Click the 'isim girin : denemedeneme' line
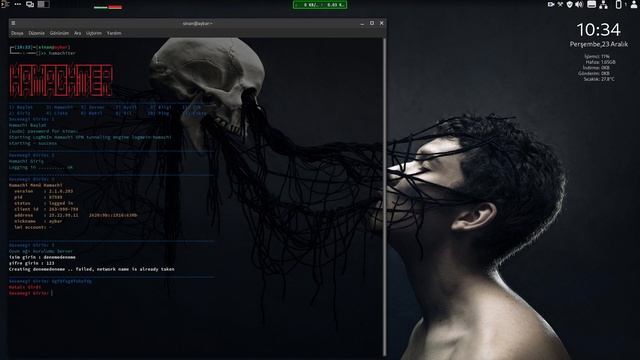This screenshot has width=640, height=360. pos(42,257)
